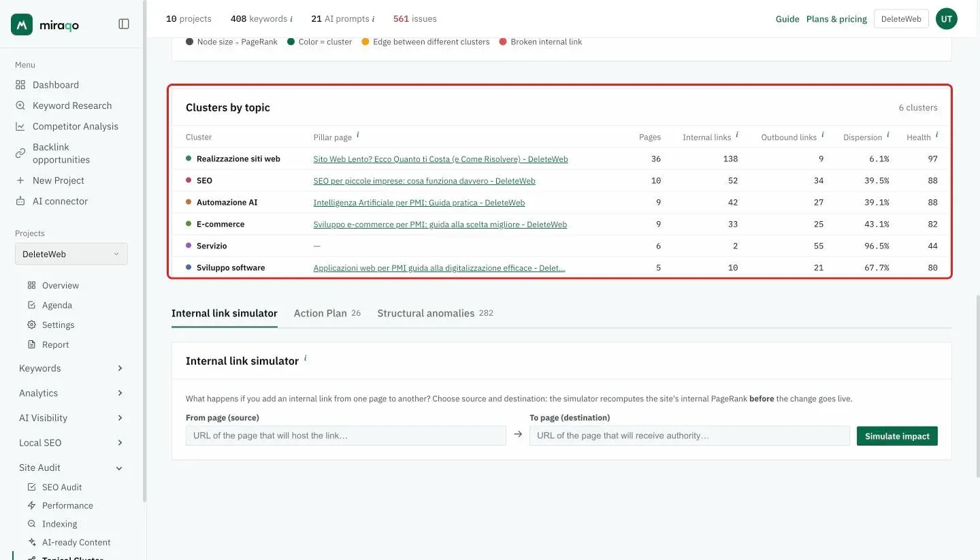Go to Competitor Analysis

[76, 127]
